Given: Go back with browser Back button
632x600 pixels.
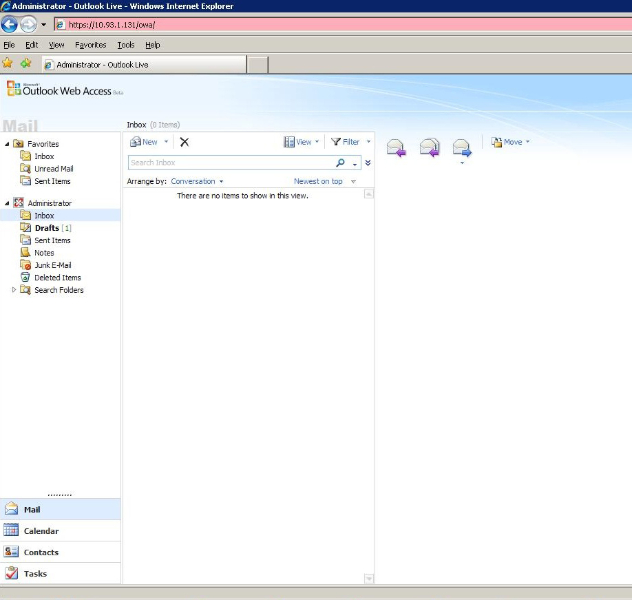Looking at the screenshot, I should 10,24.
